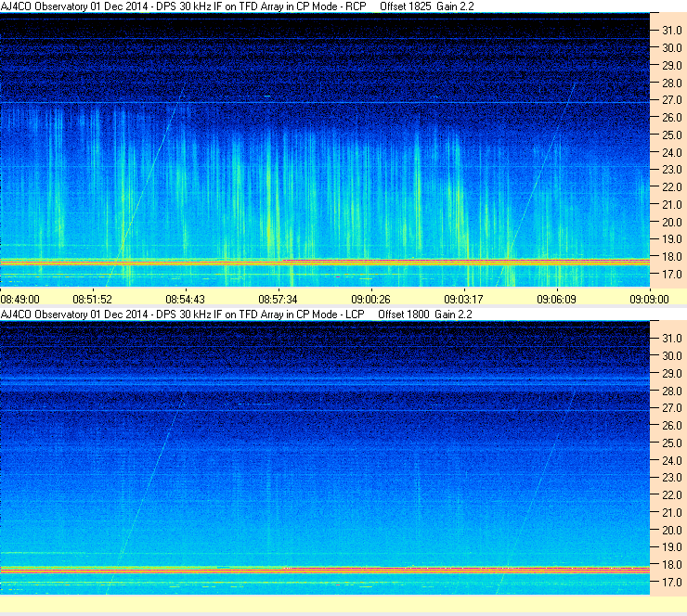Click the 22.0 label on RCP axis
The width and height of the screenshot is (687, 616).
click(672, 187)
